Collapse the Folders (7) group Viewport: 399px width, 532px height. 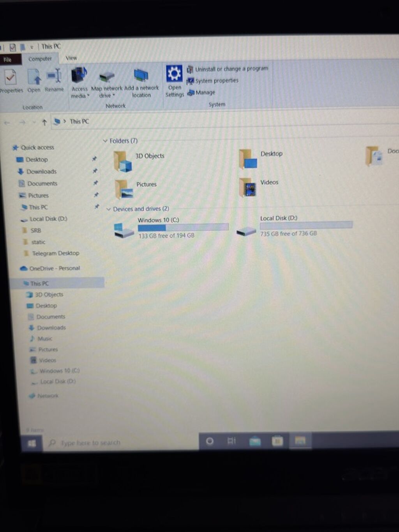pyautogui.click(x=105, y=141)
